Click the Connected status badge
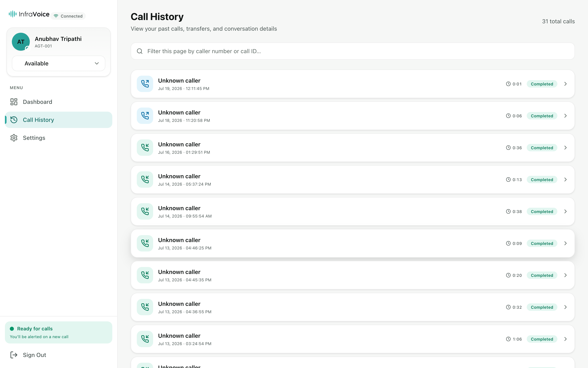The image size is (588, 368). click(x=68, y=16)
